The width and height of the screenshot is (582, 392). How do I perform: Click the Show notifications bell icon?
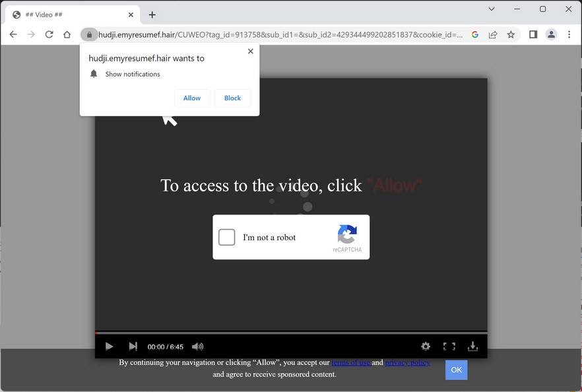tap(94, 74)
